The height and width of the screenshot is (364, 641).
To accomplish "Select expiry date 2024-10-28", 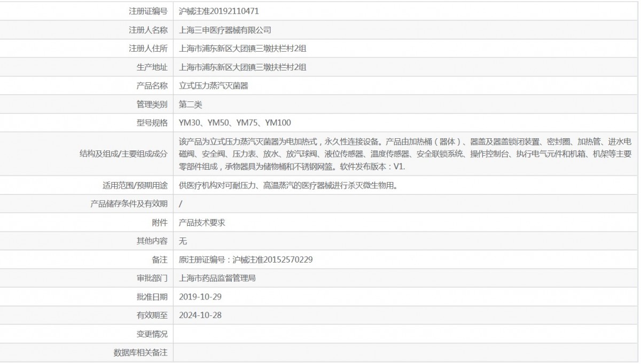I will tap(200, 315).
